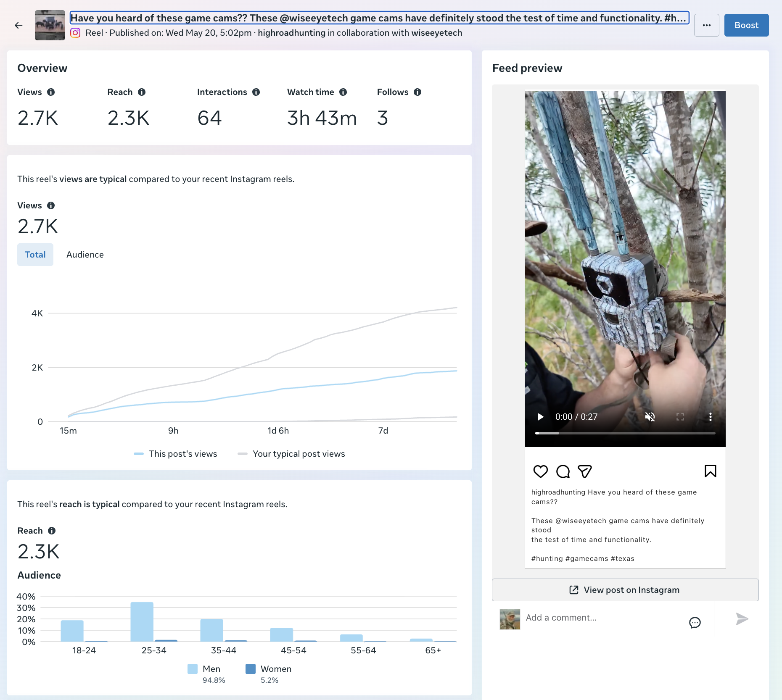782x700 pixels.
Task: Click the Men 94.8% percentage text
Action: [214, 680]
